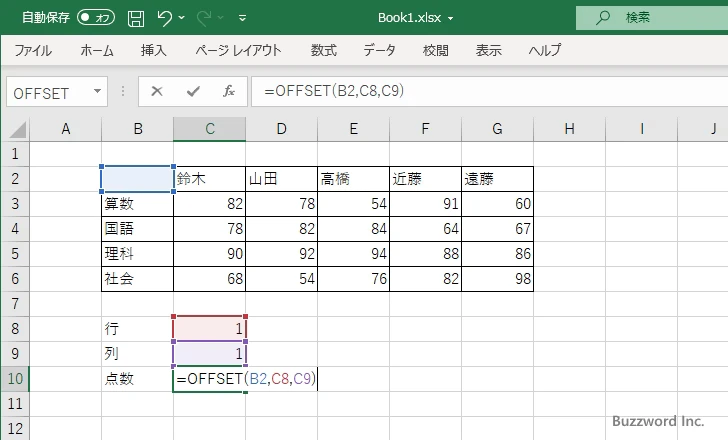
Task: Click cell C9 with purple border
Action: (x=209, y=354)
